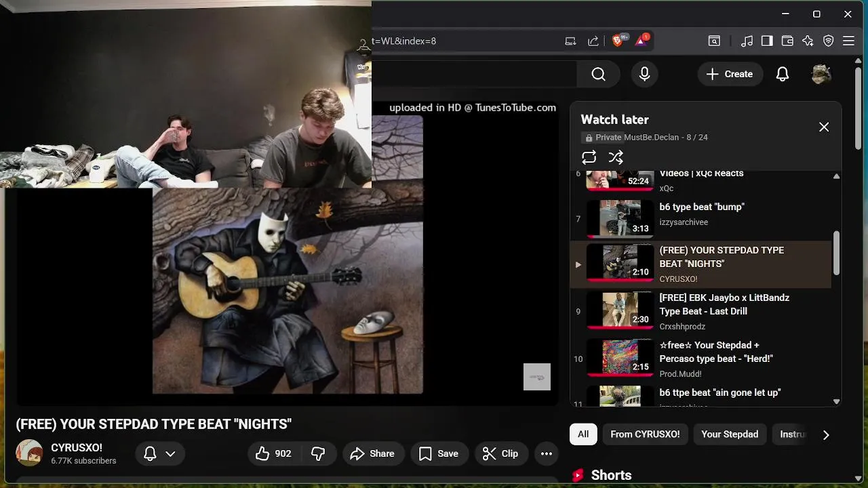Click Last Drill 2:30 video thumbnail
Screen dimensions: 868x488
click(620, 310)
